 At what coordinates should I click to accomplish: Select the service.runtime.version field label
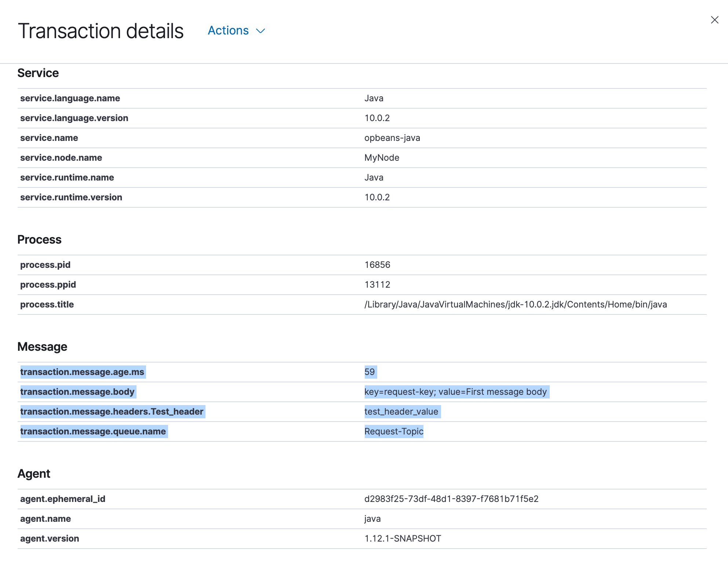(71, 197)
